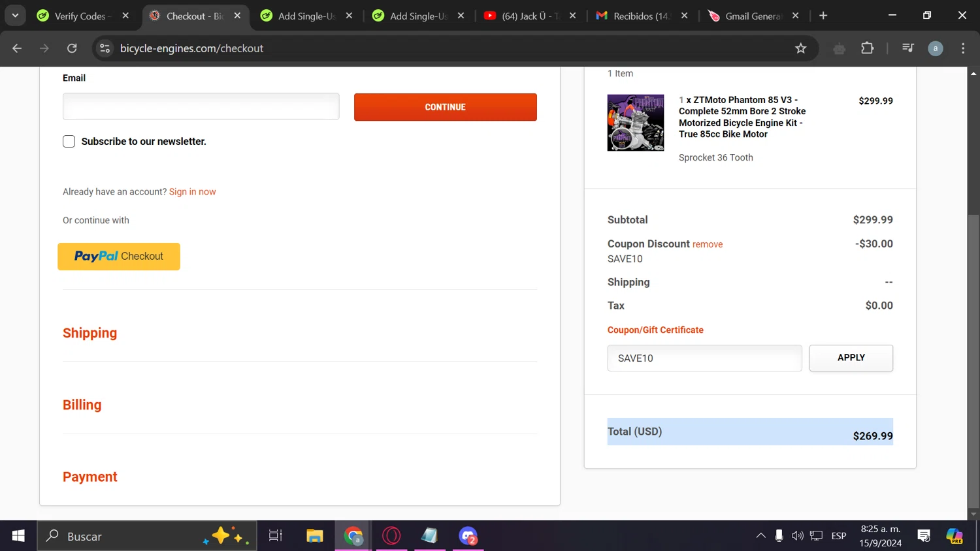Remove the SAVE10 coupon discount
Image resolution: width=980 pixels, height=551 pixels.
coord(708,244)
